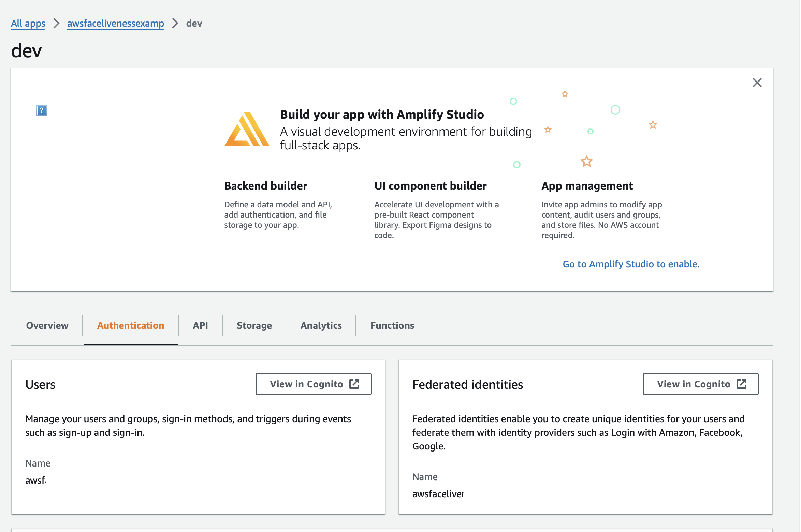Click View in Cognito for Federated identities
Viewport: 801px width, 532px height.
click(701, 384)
